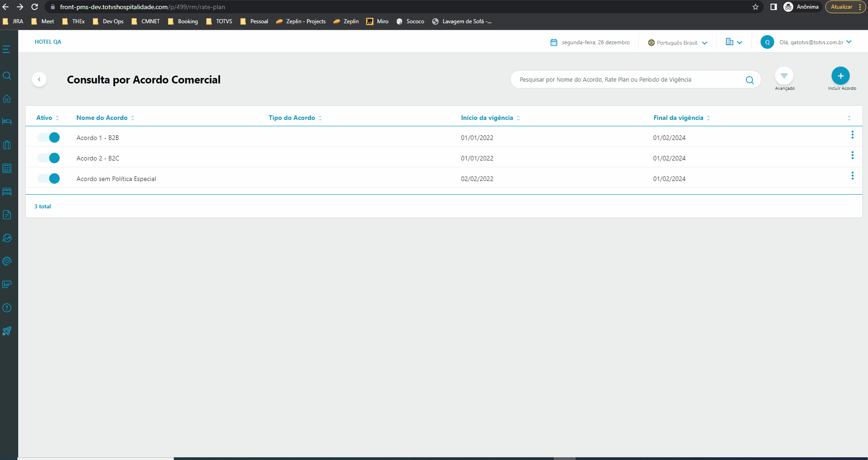Open options menu for Acordo 1 - B2B

853,135
